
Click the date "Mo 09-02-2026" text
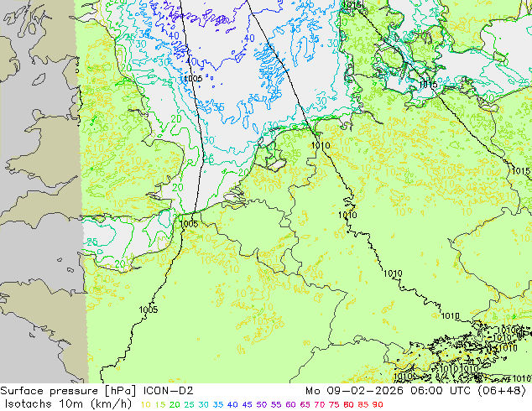(x=354, y=391)
